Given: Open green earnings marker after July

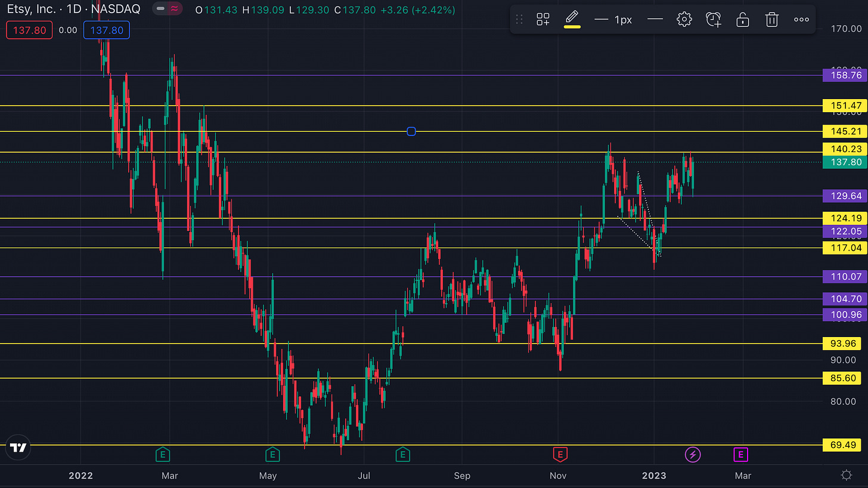Looking at the screenshot, I should coord(402,455).
